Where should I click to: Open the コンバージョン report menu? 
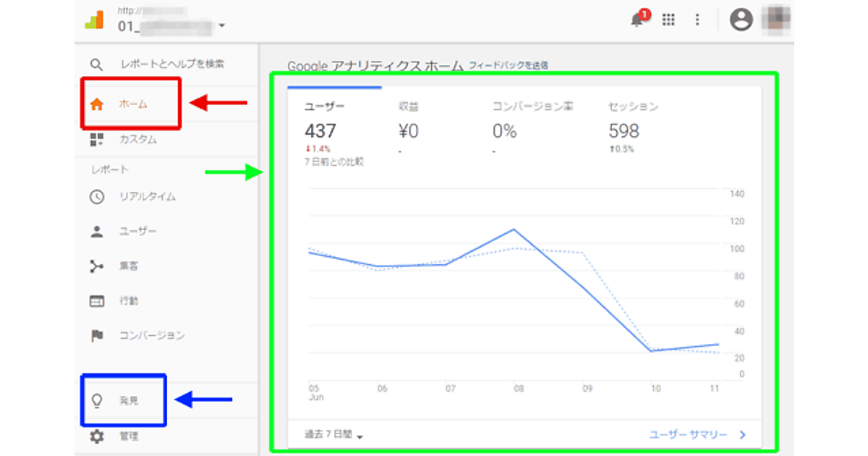[152, 336]
